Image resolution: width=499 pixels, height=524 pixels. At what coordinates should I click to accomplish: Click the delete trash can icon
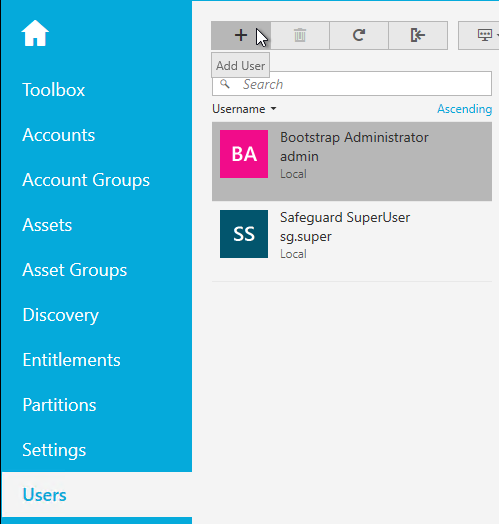pos(300,35)
